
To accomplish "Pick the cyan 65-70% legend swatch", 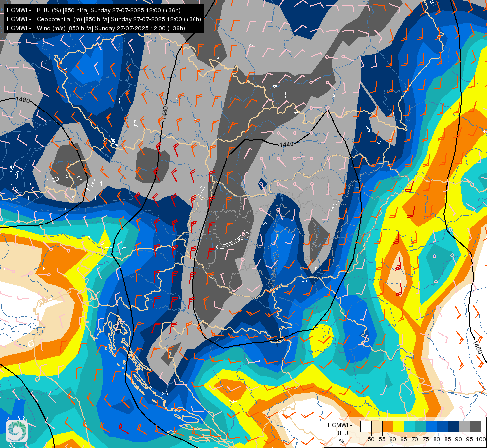I will [410, 426].
